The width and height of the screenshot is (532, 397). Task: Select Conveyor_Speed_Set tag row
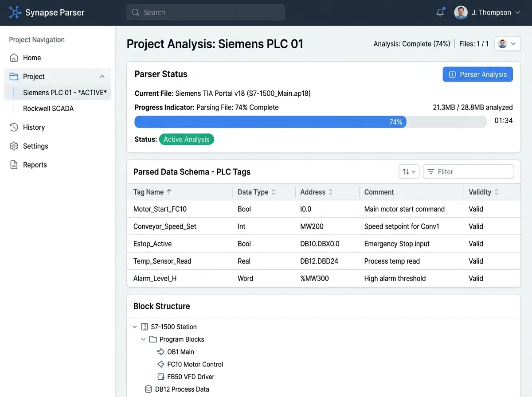pos(324,226)
